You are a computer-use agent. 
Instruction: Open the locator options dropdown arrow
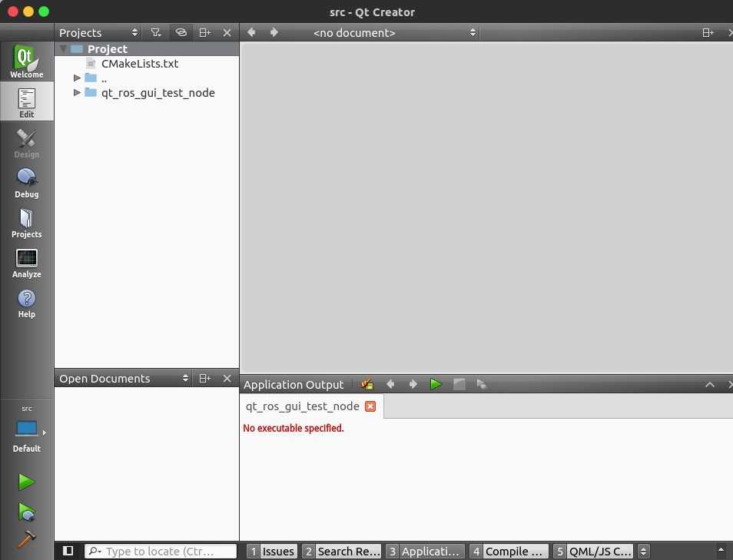[95, 551]
